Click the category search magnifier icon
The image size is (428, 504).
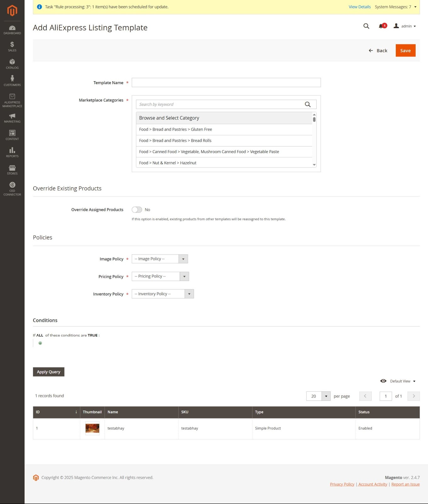(307, 104)
